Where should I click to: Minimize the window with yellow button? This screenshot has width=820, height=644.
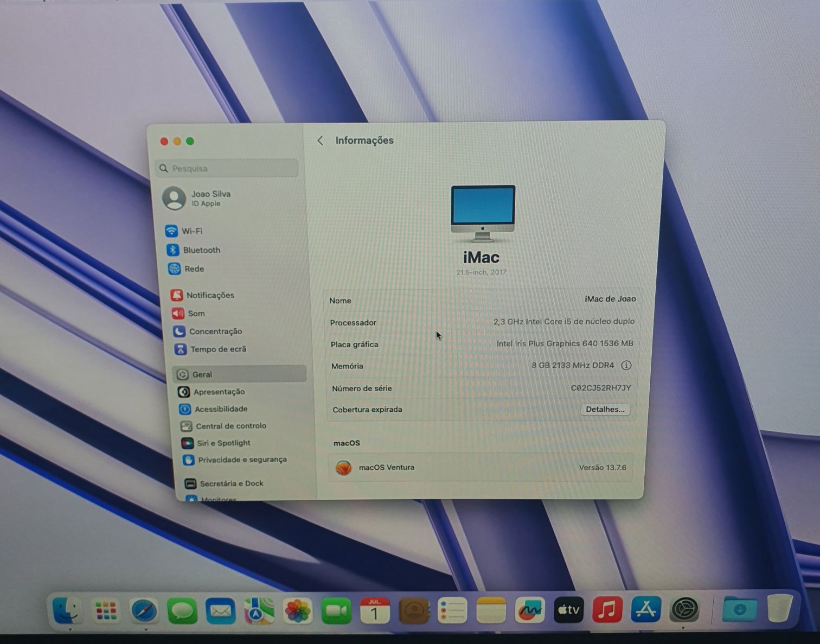(177, 141)
